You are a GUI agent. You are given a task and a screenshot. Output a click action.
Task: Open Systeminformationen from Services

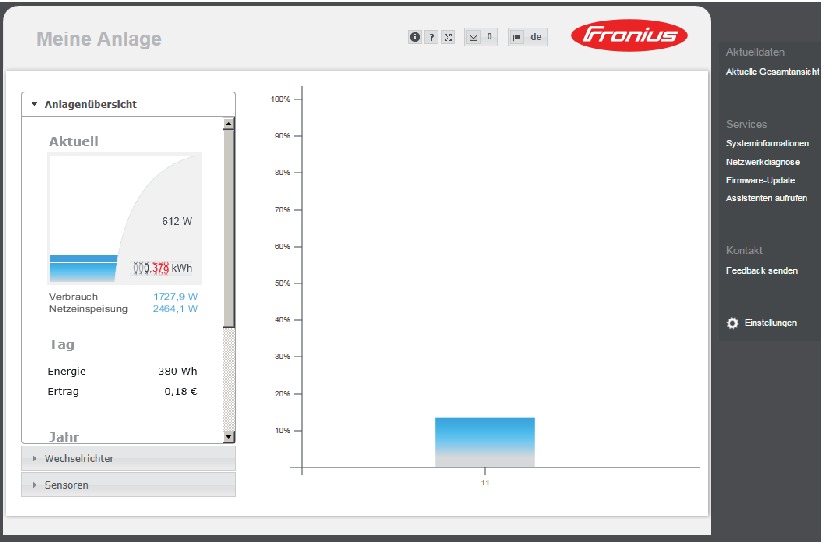click(x=767, y=144)
